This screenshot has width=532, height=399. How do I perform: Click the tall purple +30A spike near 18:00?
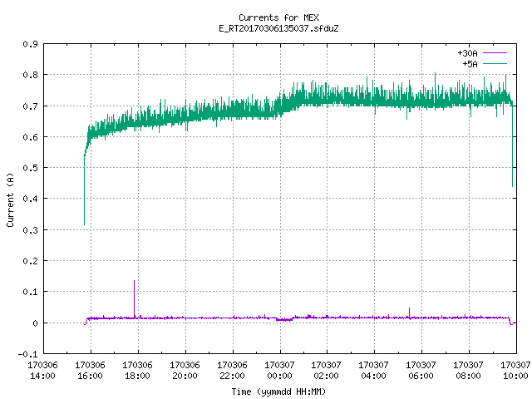pyautogui.click(x=135, y=299)
